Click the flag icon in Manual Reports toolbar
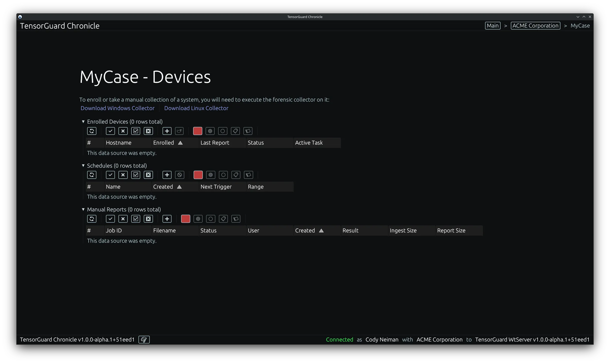This screenshot has height=364, width=610. click(236, 219)
